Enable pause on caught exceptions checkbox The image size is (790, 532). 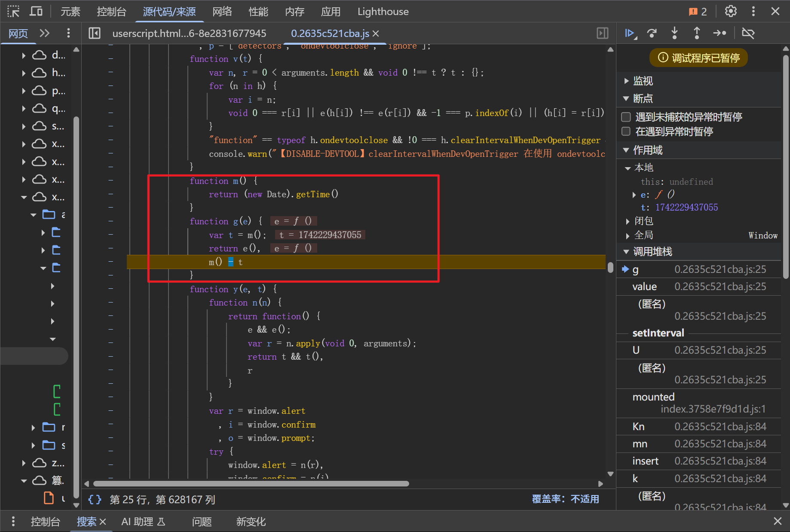[626, 131]
